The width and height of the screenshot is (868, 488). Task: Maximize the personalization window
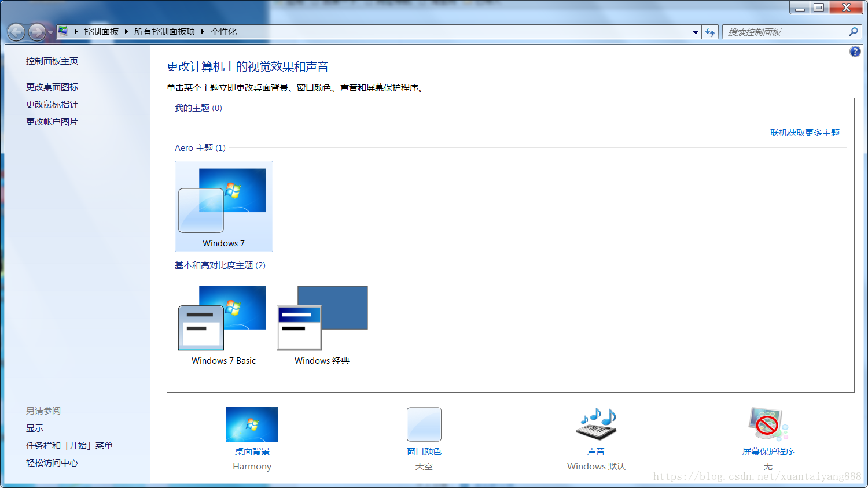819,8
